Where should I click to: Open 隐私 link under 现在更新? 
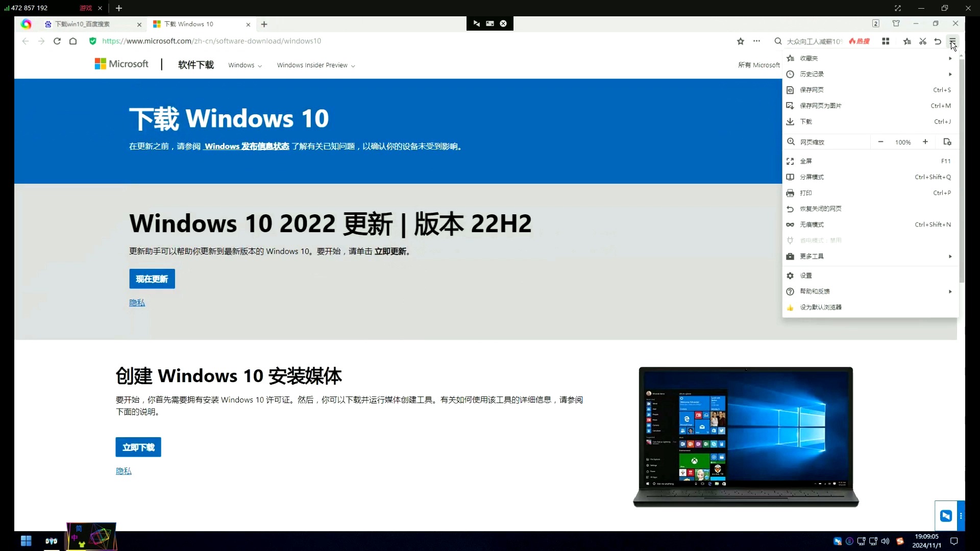tap(137, 303)
